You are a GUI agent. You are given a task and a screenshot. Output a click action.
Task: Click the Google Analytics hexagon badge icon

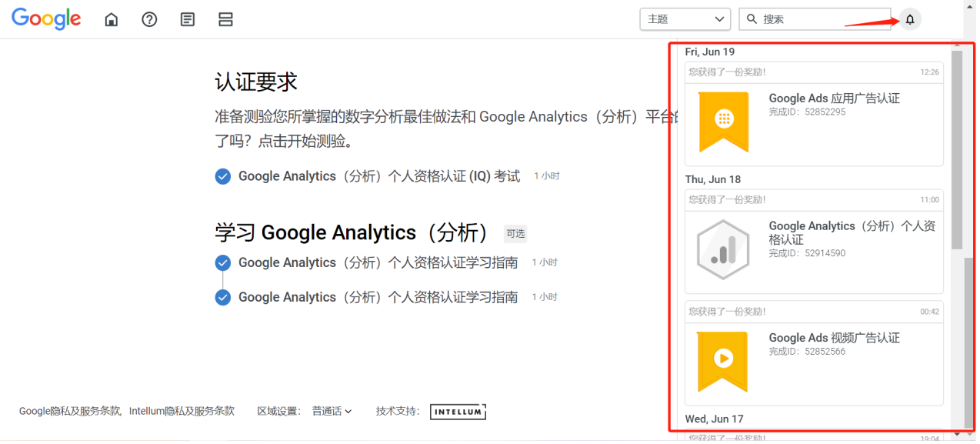[723, 249]
